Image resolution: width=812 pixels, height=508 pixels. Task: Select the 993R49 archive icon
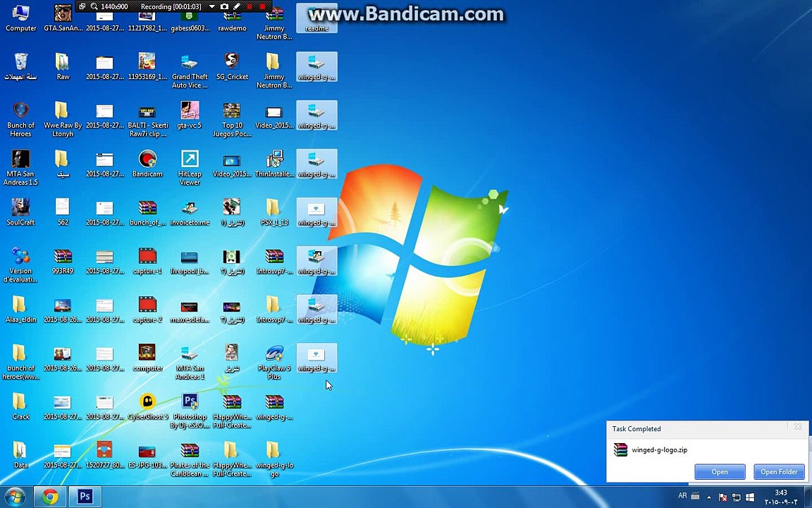coord(63,261)
